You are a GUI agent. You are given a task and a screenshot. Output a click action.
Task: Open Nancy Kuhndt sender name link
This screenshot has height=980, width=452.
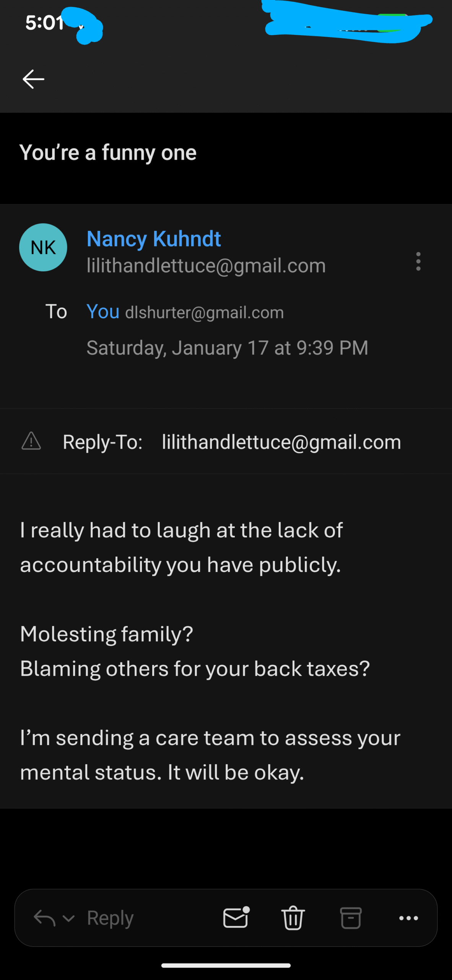154,239
